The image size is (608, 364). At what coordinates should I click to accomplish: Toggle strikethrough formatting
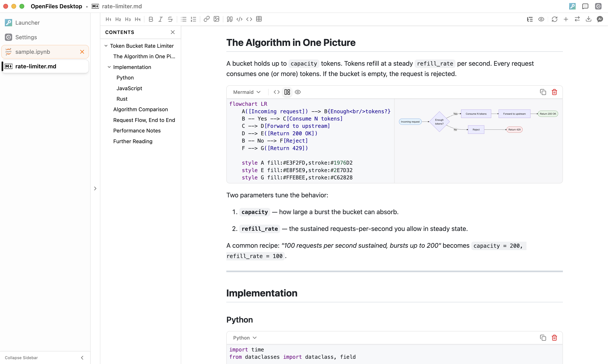(170, 19)
